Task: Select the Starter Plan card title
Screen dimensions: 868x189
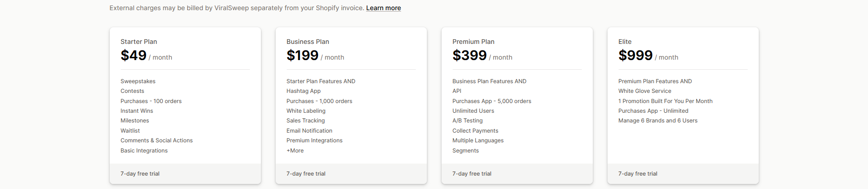Action: pos(139,42)
